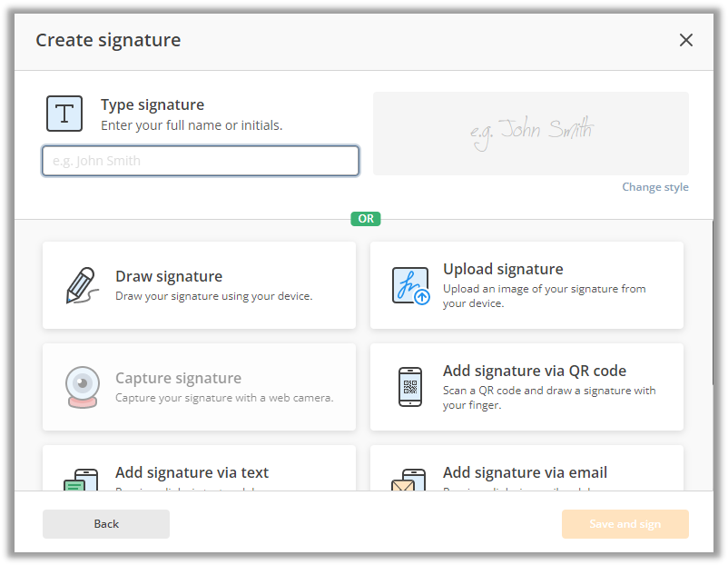
Task: Choose the Draw signature option title
Action: (x=169, y=276)
